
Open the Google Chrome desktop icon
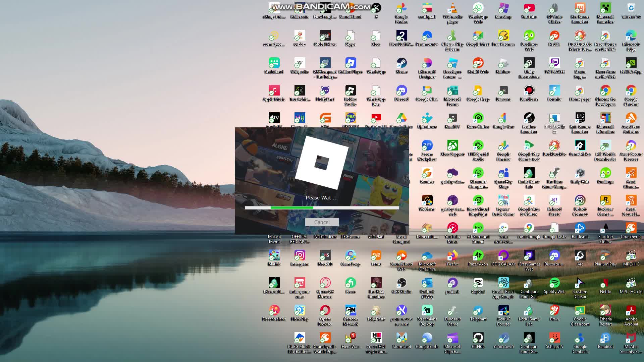[631, 91]
